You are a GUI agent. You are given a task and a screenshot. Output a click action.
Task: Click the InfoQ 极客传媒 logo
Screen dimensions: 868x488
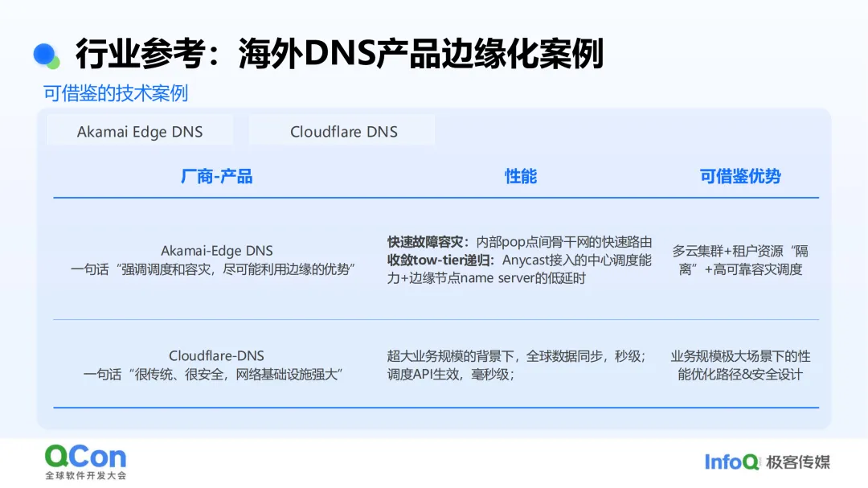pyautogui.click(x=768, y=461)
